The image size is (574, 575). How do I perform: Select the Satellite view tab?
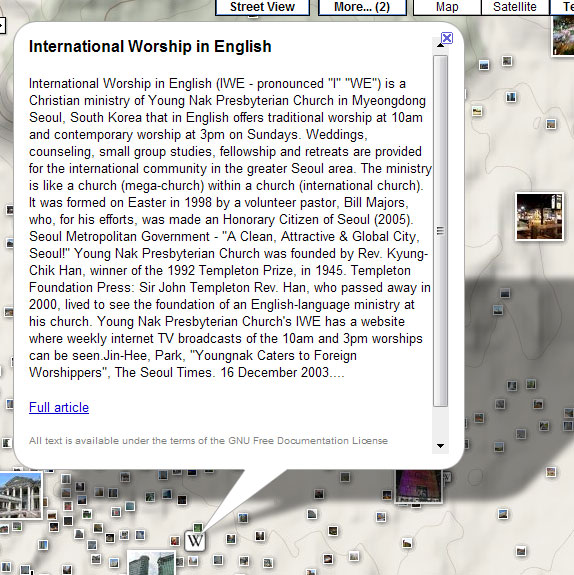[x=515, y=7]
